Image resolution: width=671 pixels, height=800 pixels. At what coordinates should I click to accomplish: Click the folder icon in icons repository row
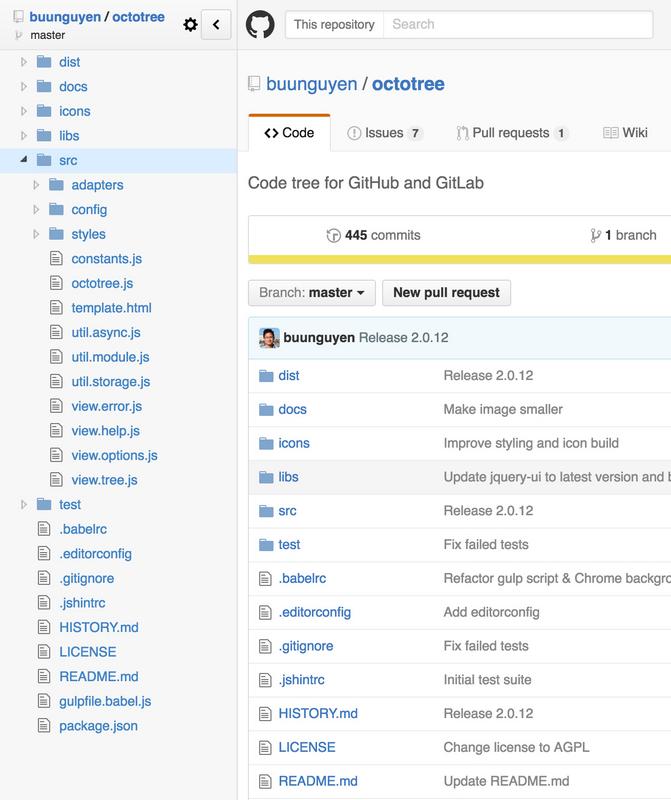(266, 443)
